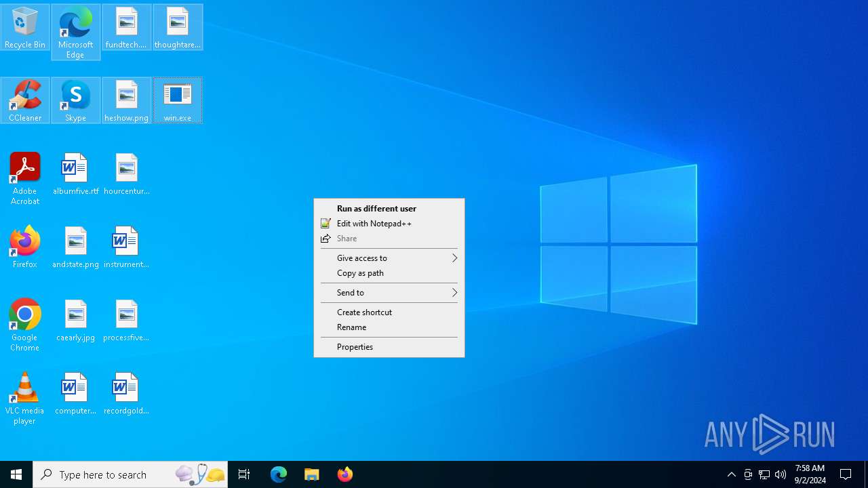This screenshot has height=488, width=868.
Task: Open Properties from the context menu
Action: point(389,347)
